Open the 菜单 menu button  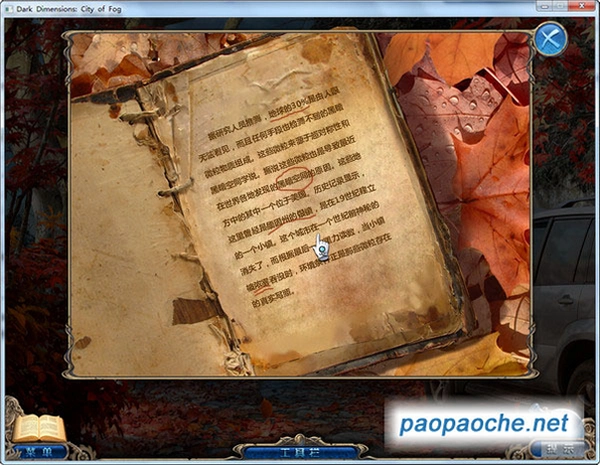tap(40, 452)
